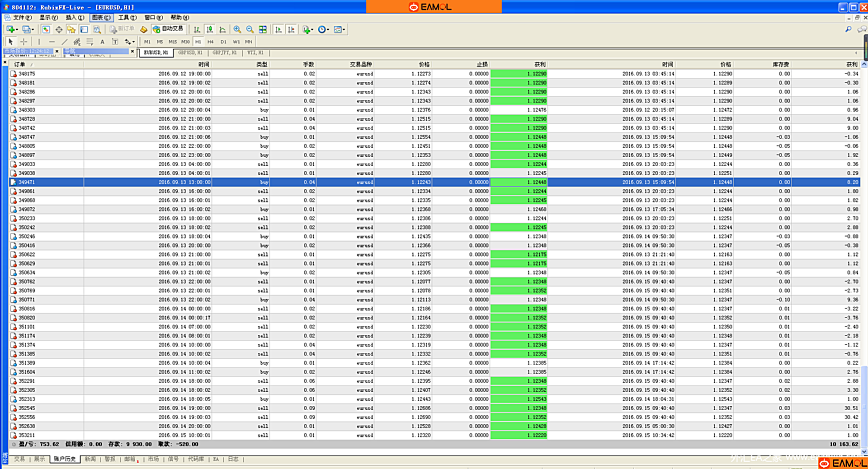Image resolution: width=868 pixels, height=469 pixels.
Task: Switch to the GBPUSD, H1 chart tab
Action: coord(190,53)
